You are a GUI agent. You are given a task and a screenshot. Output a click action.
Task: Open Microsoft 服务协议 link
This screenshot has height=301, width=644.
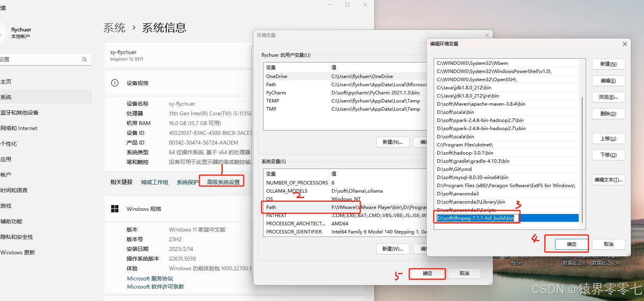coord(150,278)
